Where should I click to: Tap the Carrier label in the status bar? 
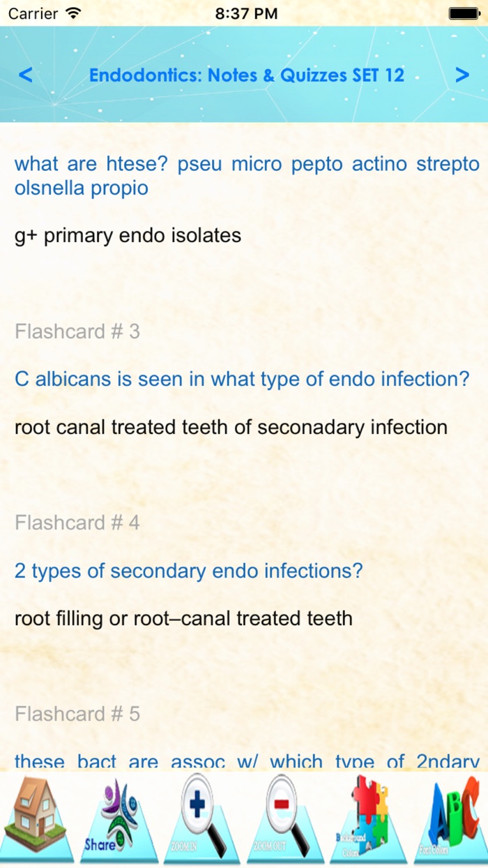(x=33, y=13)
